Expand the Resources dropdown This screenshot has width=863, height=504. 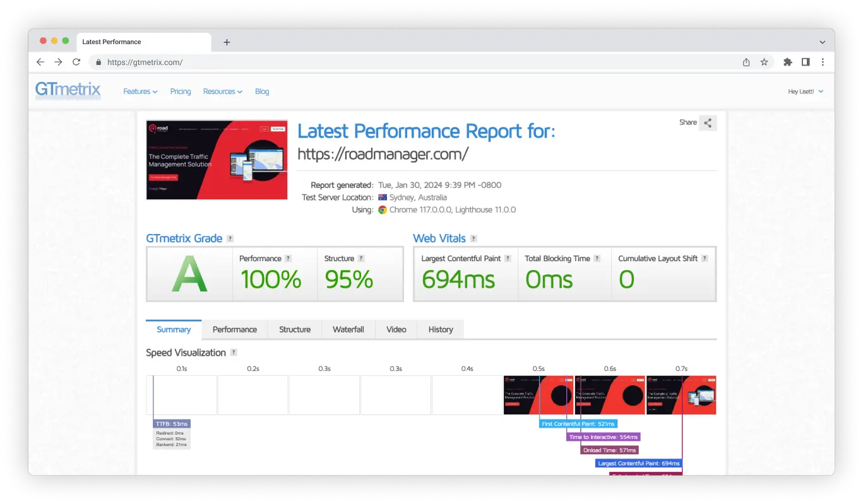(x=222, y=91)
